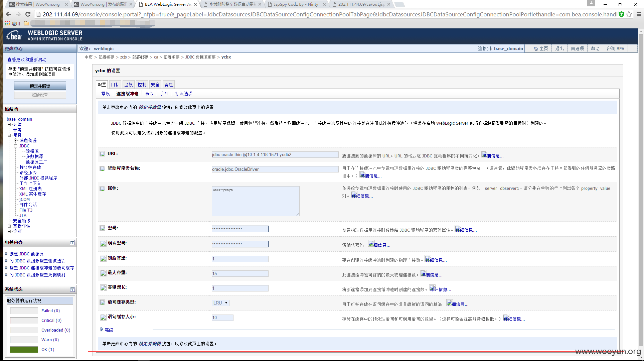
Task: Expand the 互操作性 tree node
Action: (9, 226)
